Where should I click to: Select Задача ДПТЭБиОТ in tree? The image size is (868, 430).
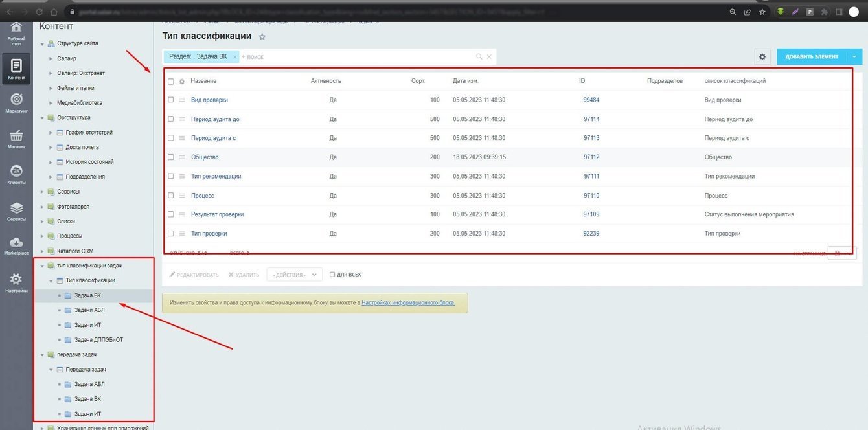98,340
